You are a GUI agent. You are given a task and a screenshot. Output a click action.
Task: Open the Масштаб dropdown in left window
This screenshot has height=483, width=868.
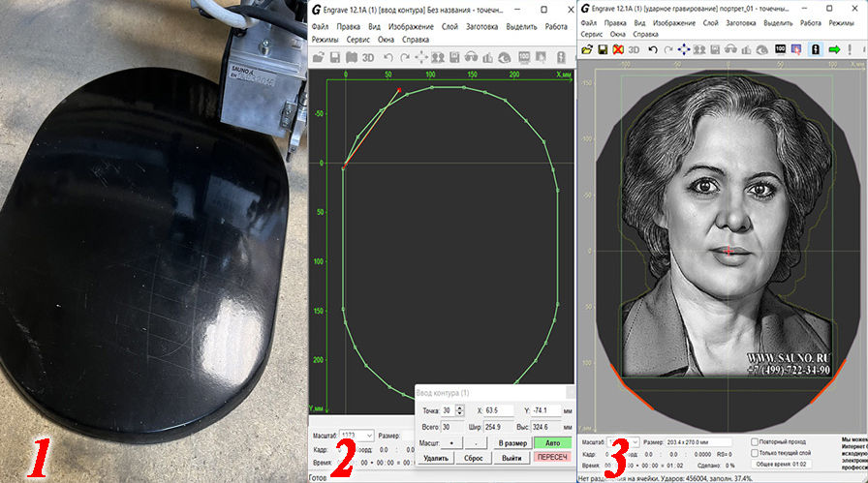pos(369,437)
